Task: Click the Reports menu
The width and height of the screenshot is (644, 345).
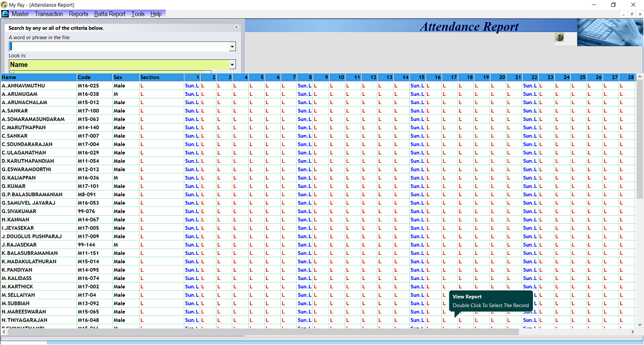Action: (x=78, y=14)
